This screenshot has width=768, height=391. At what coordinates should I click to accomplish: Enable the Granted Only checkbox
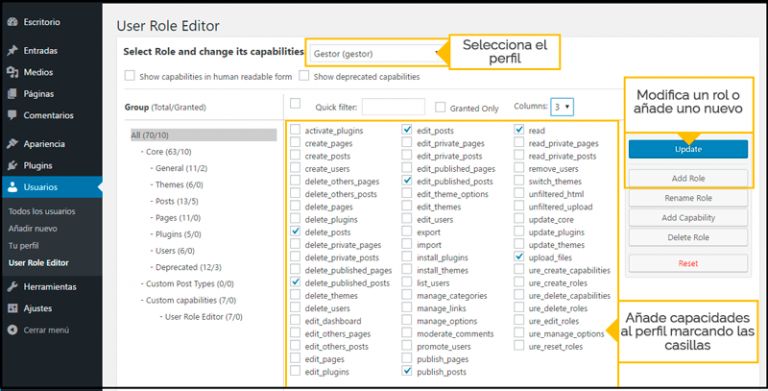coord(441,107)
